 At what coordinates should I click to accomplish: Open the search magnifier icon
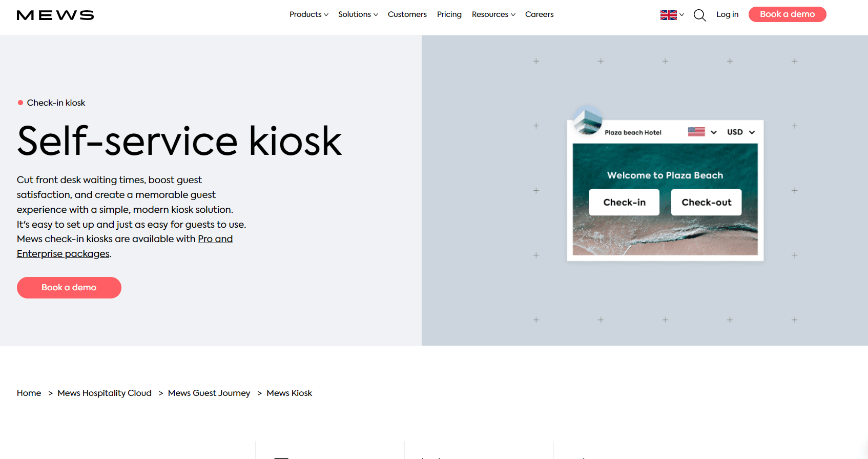coord(699,15)
